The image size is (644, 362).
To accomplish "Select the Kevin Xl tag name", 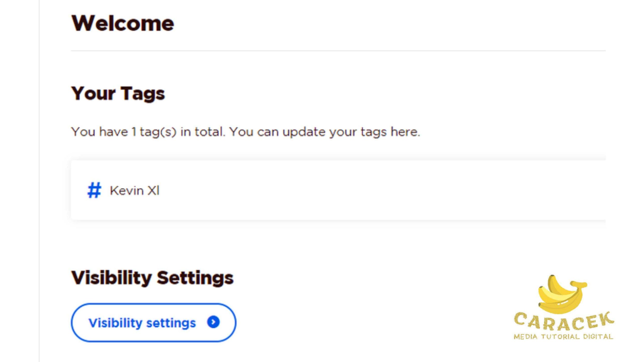I will [x=135, y=191].
